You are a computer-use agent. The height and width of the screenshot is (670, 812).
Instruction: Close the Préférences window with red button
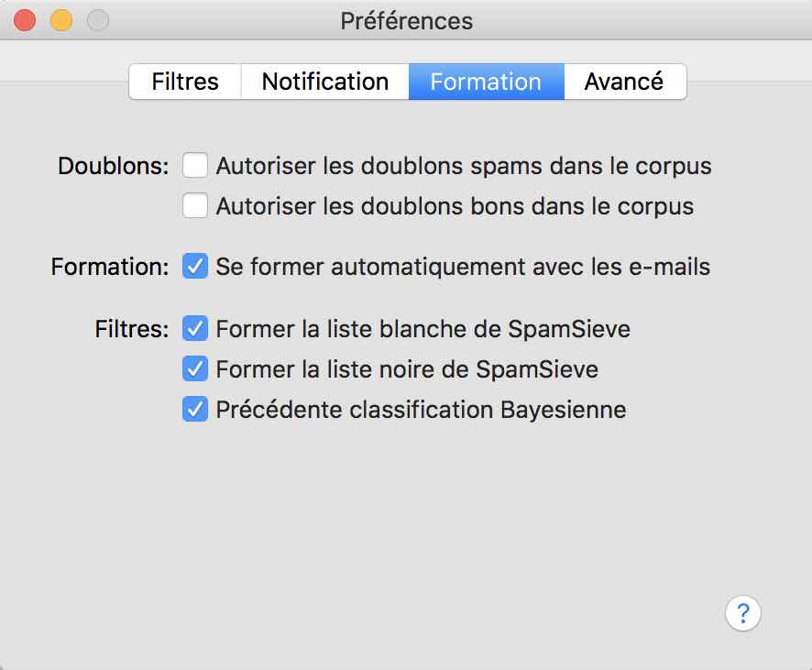(x=25, y=21)
